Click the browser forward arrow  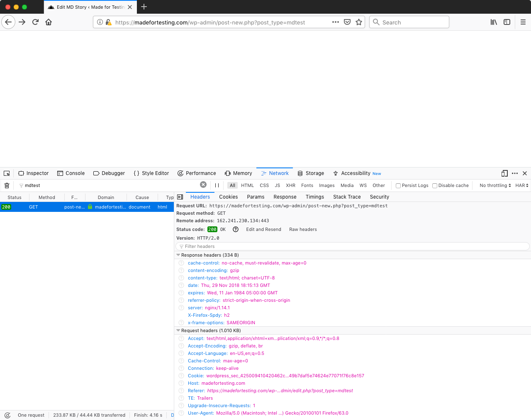point(22,22)
